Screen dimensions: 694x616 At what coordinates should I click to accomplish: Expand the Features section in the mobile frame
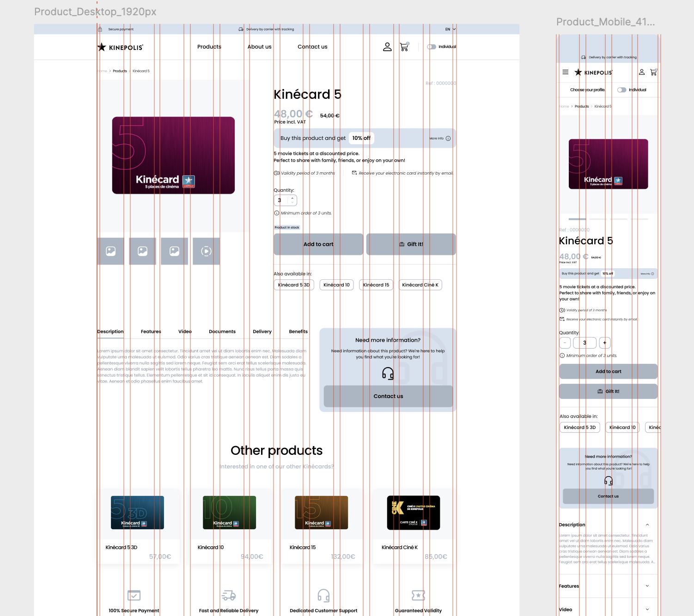click(647, 586)
